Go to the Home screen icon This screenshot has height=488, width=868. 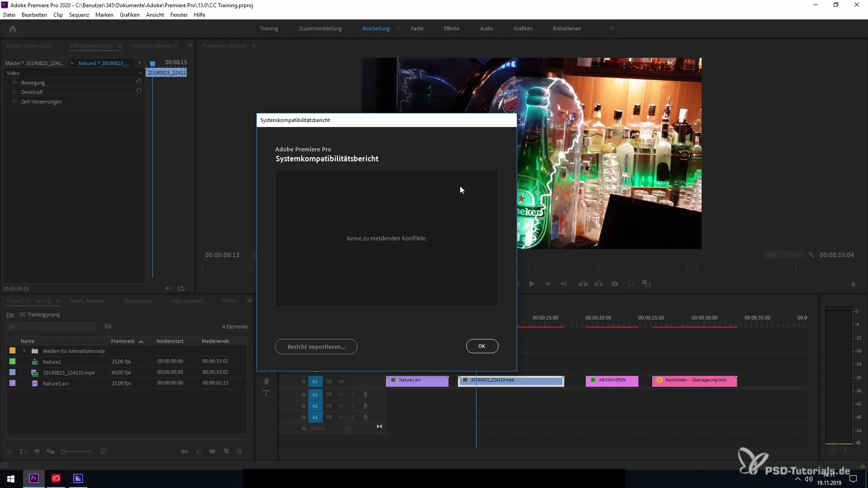click(x=13, y=29)
